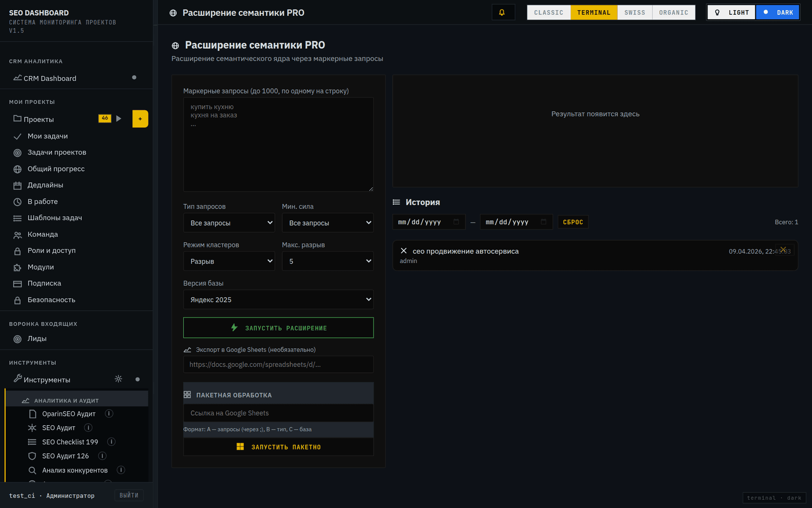The image size is (812, 508).
Task: Open OparinSEO Аудит tool
Action: 69,414
